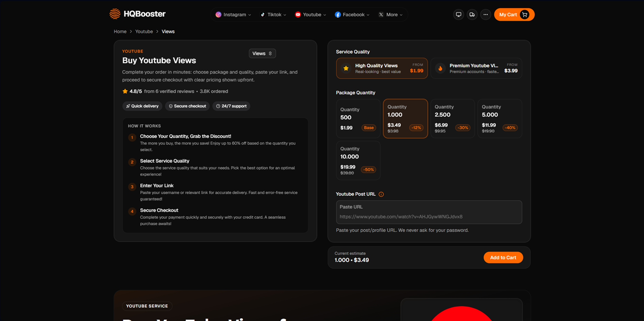Click the Quick delivery badge
The width and height of the screenshot is (644, 321).
point(142,106)
